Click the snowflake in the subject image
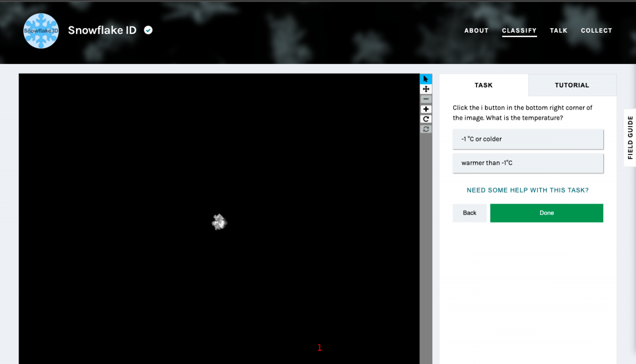Viewport: 636px width, 364px height. (219, 222)
